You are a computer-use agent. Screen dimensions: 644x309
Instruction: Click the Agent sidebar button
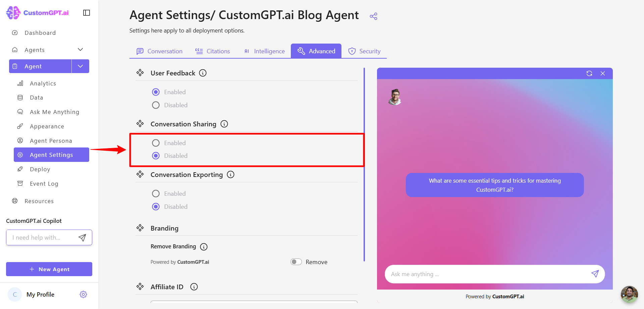point(40,66)
